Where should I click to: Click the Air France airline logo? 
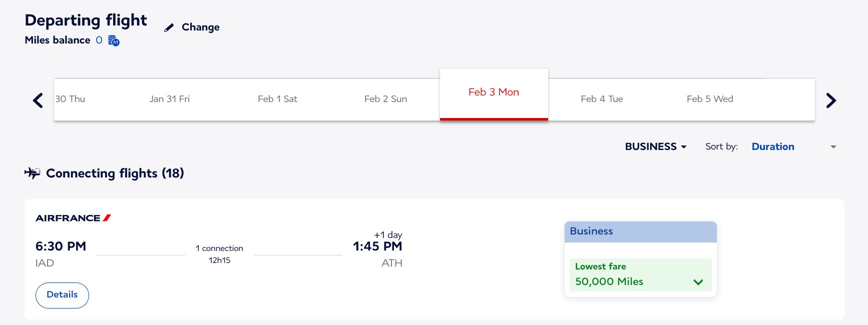pos(73,217)
